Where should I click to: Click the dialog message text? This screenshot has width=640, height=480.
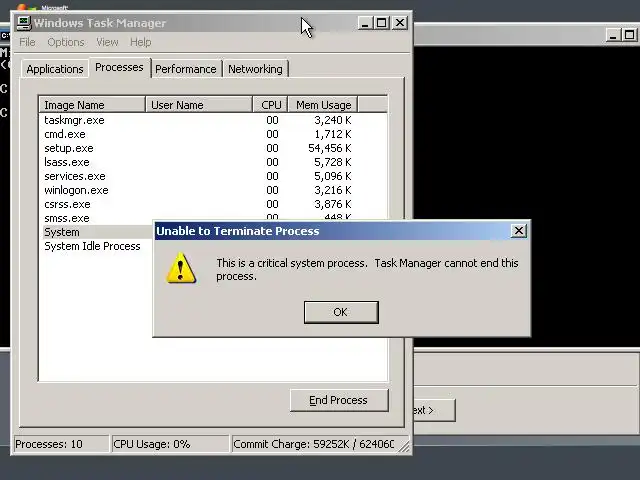367,269
